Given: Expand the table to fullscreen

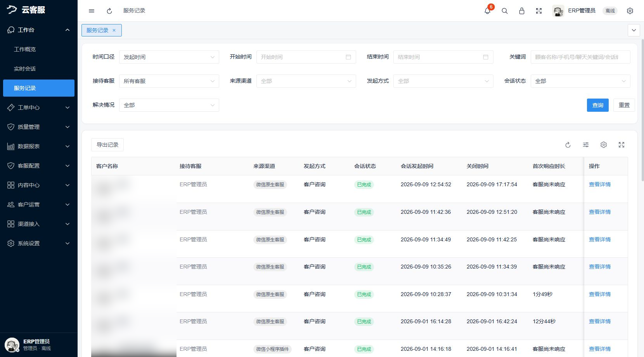Looking at the screenshot, I should (621, 145).
